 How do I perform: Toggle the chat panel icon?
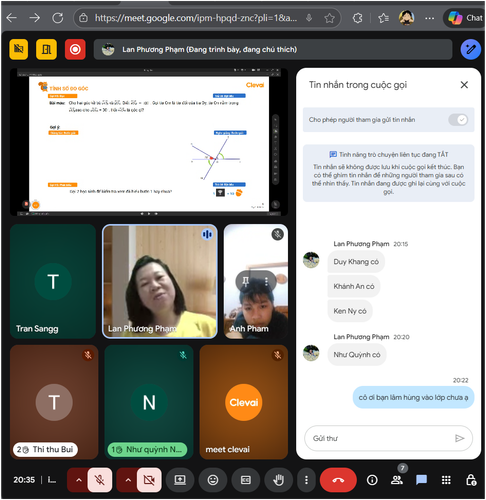point(421,480)
